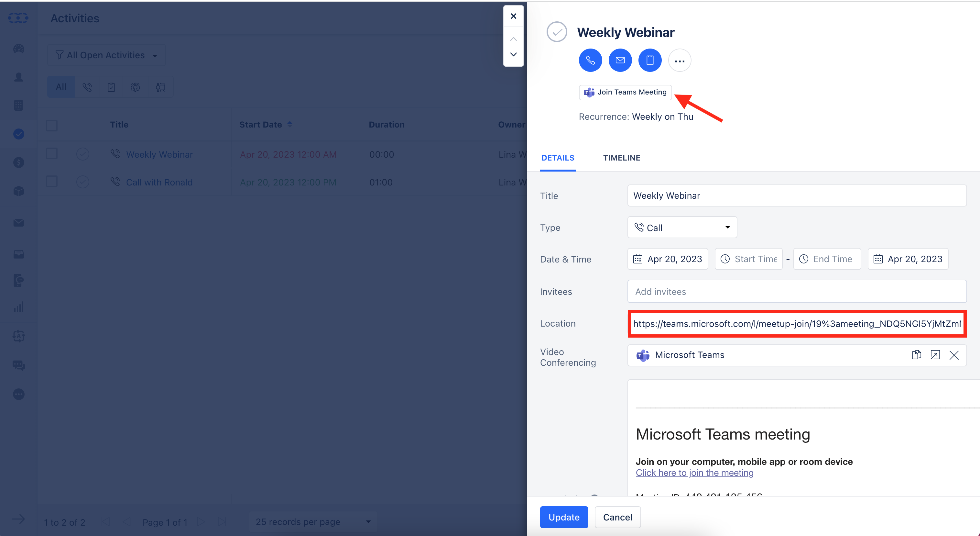The width and height of the screenshot is (980, 536).
Task: Open the more actions ellipsis button
Action: tap(680, 60)
